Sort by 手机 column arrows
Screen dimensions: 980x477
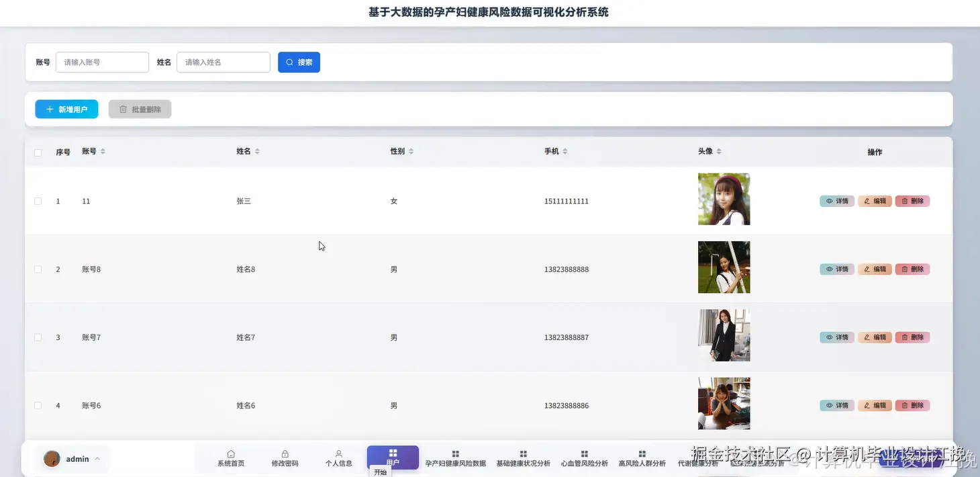point(565,152)
